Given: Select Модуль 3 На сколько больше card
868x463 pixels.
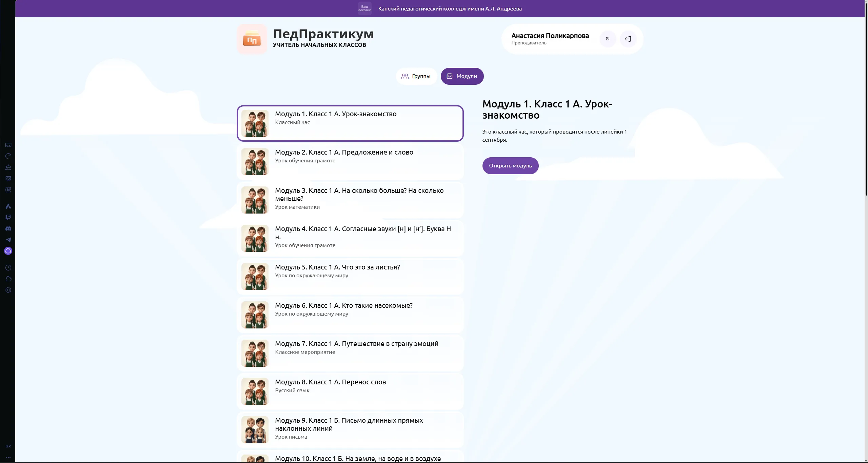Looking at the screenshot, I should coord(350,200).
